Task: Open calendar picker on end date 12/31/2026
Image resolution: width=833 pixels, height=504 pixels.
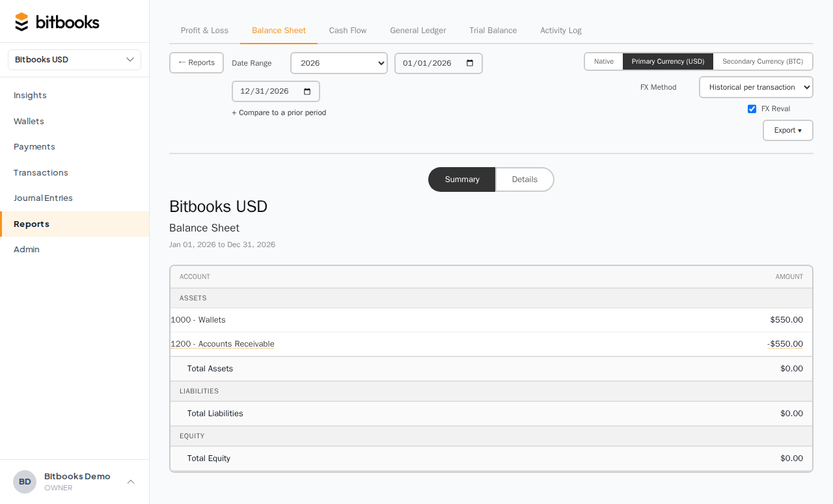Action: pos(307,91)
